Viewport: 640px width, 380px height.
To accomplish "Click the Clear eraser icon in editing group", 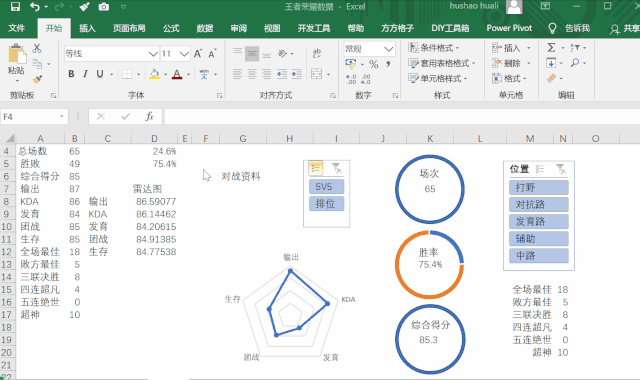I will [x=551, y=78].
